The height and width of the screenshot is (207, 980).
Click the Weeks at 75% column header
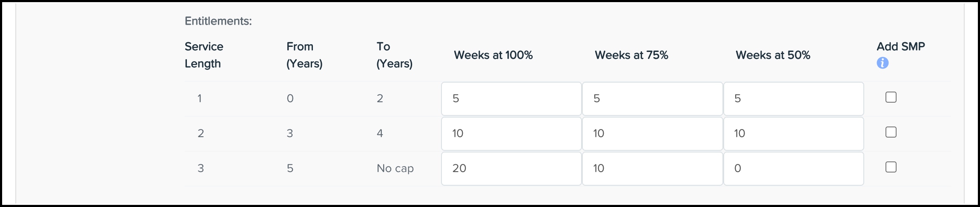(x=631, y=55)
